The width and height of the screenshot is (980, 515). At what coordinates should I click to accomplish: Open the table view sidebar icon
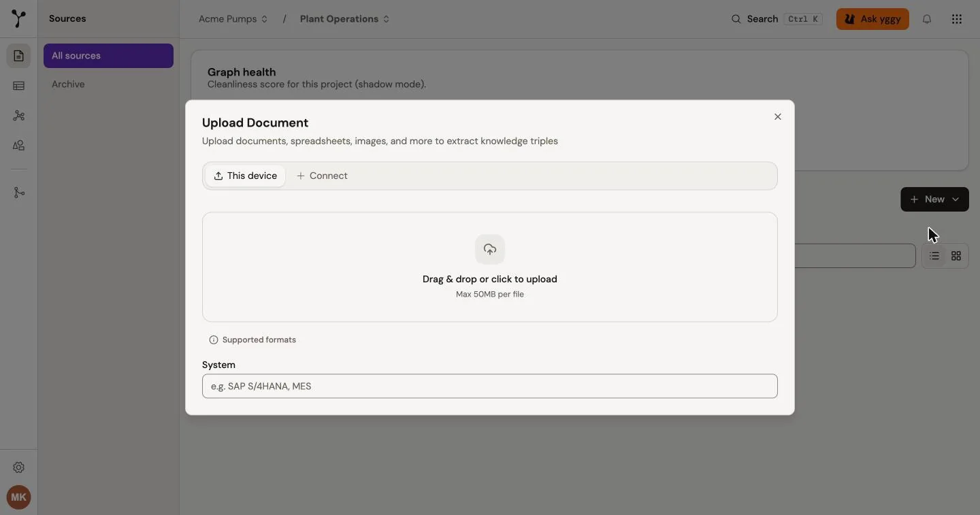coord(19,86)
